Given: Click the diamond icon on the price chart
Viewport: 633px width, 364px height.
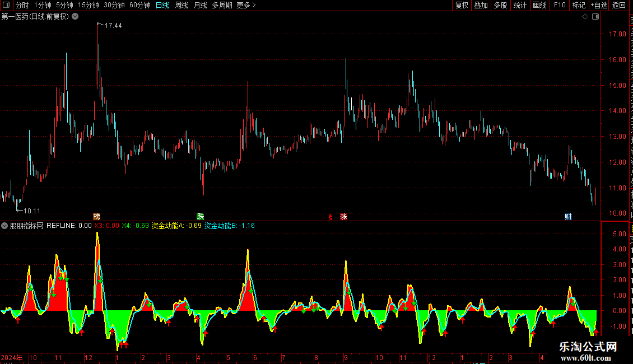Looking at the screenshot, I should point(585,17).
